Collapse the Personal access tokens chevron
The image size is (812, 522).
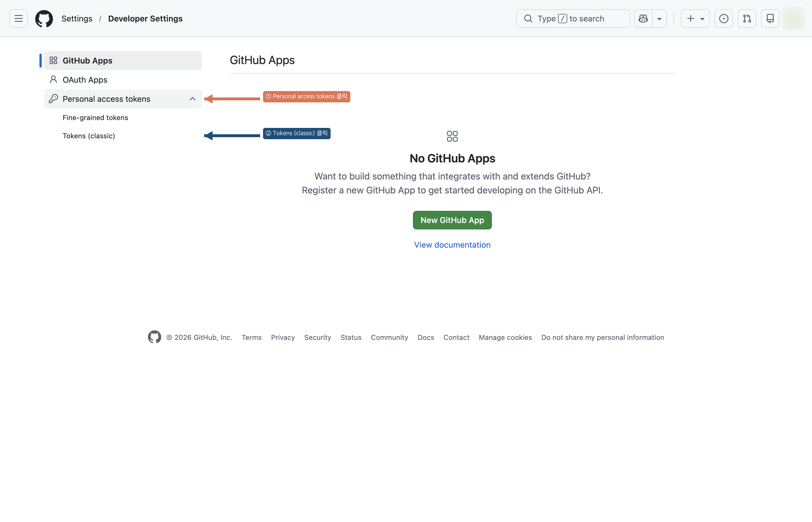click(x=193, y=99)
